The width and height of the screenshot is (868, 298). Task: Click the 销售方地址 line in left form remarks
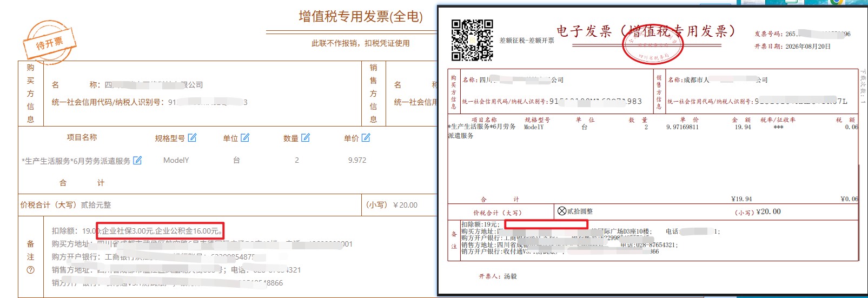[176, 270]
